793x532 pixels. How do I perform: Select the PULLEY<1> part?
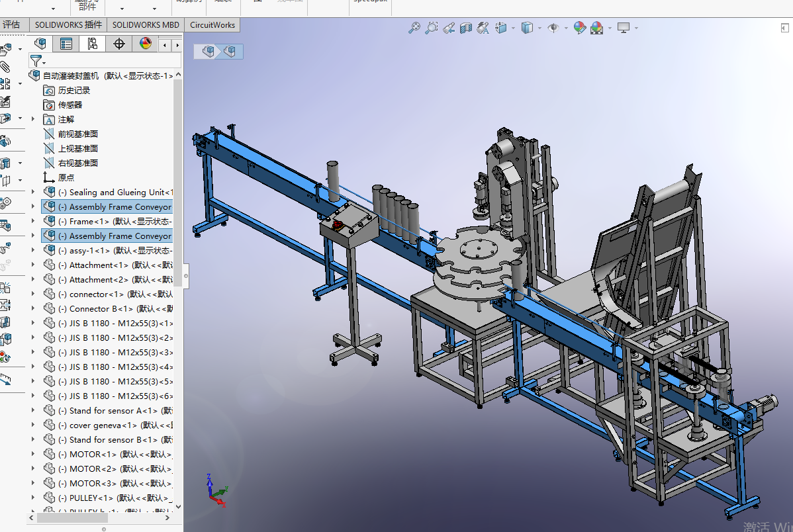pos(109,498)
